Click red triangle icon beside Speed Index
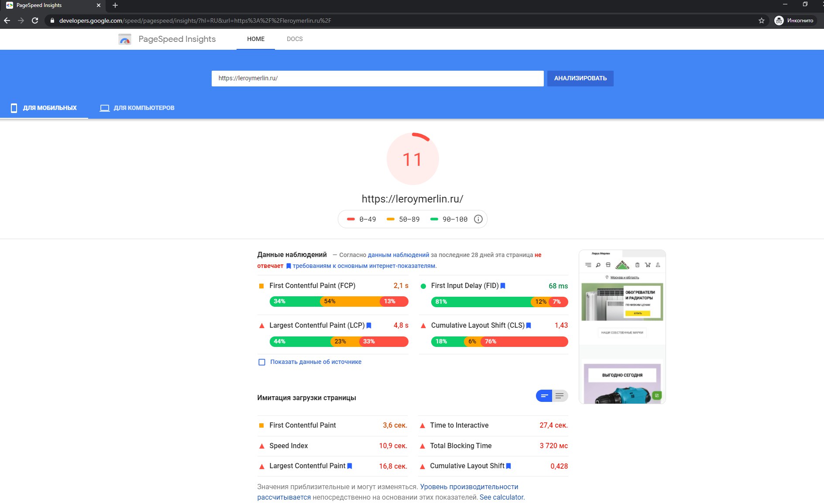 point(262,446)
